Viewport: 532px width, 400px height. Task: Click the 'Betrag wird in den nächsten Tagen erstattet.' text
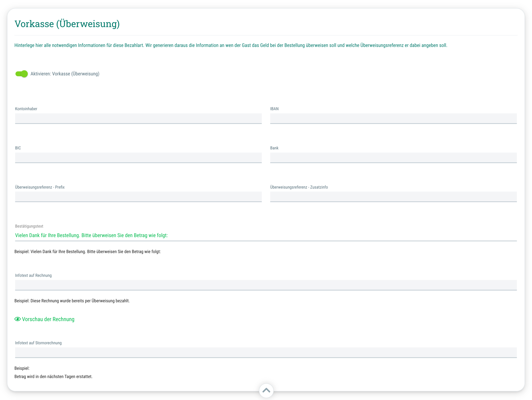53,377
